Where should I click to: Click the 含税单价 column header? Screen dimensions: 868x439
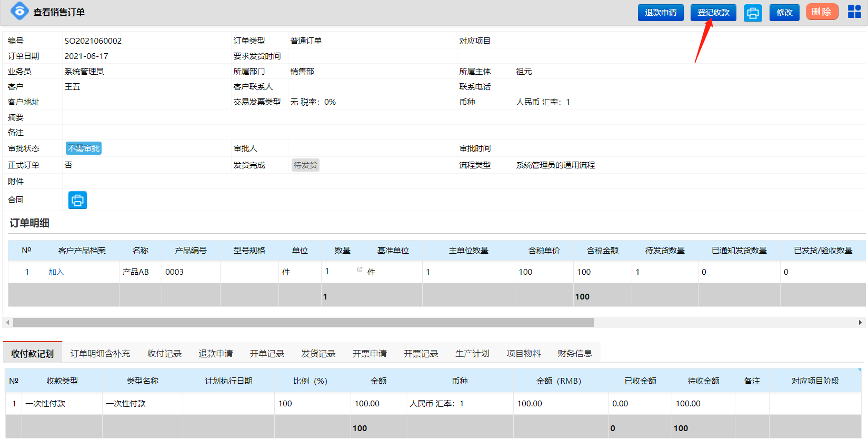pyautogui.click(x=544, y=251)
